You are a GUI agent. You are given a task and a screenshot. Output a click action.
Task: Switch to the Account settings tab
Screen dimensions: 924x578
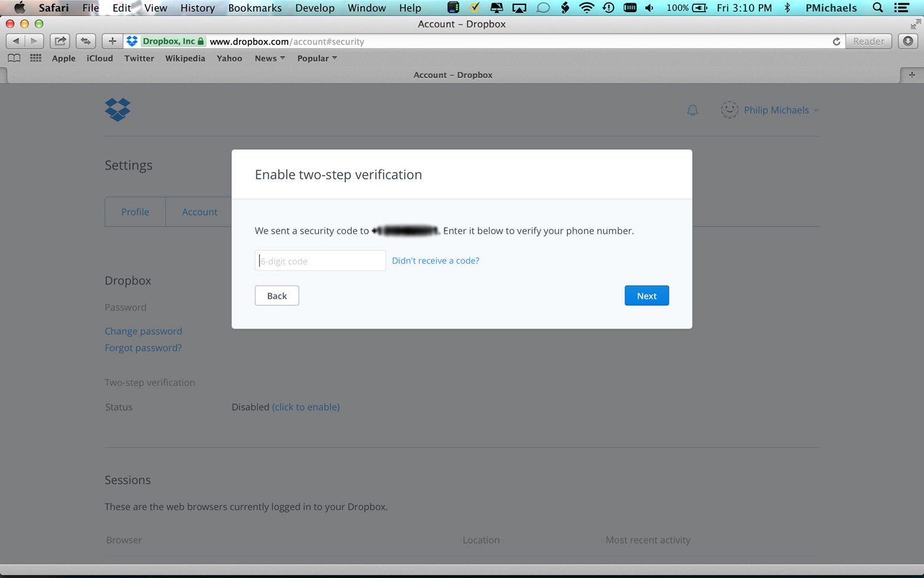(200, 212)
